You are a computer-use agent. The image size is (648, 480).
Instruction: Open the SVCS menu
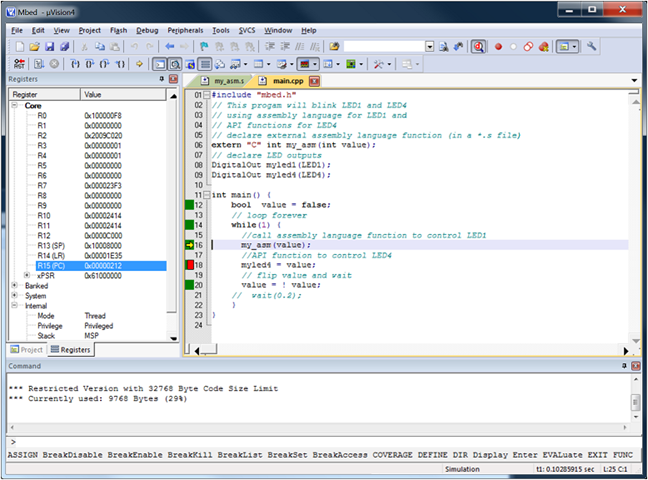(247, 30)
